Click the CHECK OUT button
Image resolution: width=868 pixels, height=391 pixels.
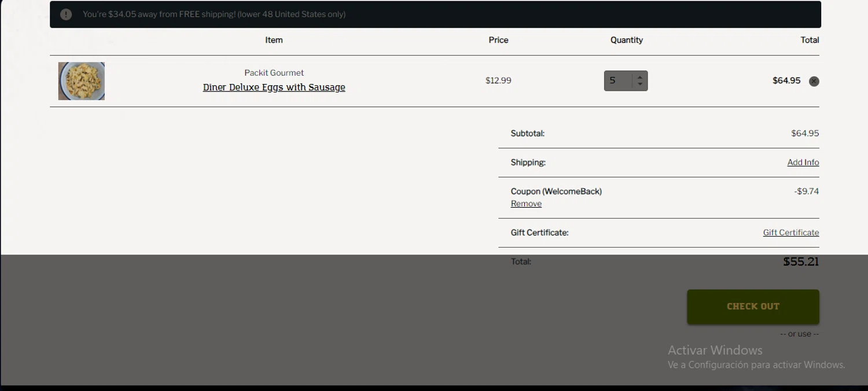tap(753, 307)
